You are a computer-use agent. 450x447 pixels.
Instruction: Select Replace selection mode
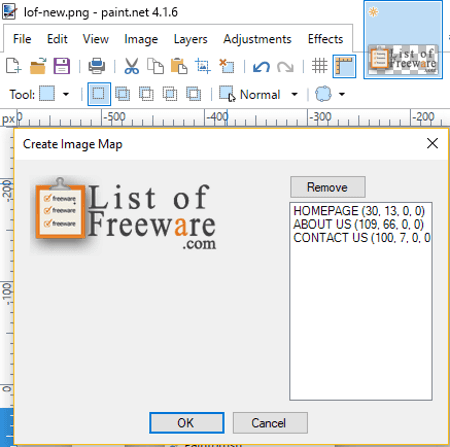coord(99,94)
